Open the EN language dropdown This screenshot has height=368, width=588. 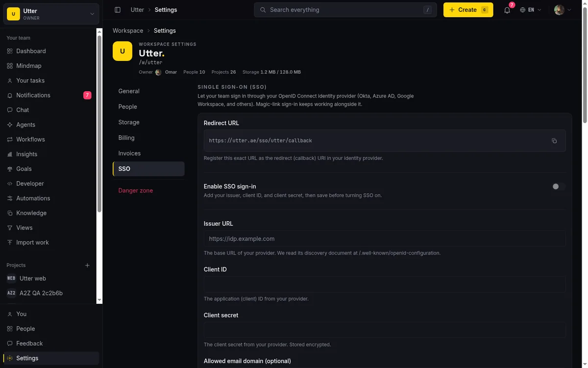click(x=531, y=10)
